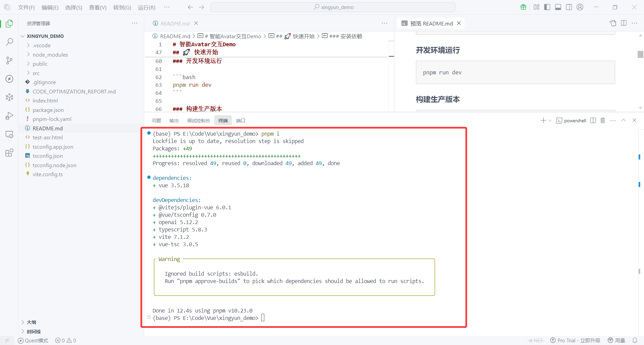Open more actions in the terminal panel
Screen dimensions: 644x345
coord(613,121)
